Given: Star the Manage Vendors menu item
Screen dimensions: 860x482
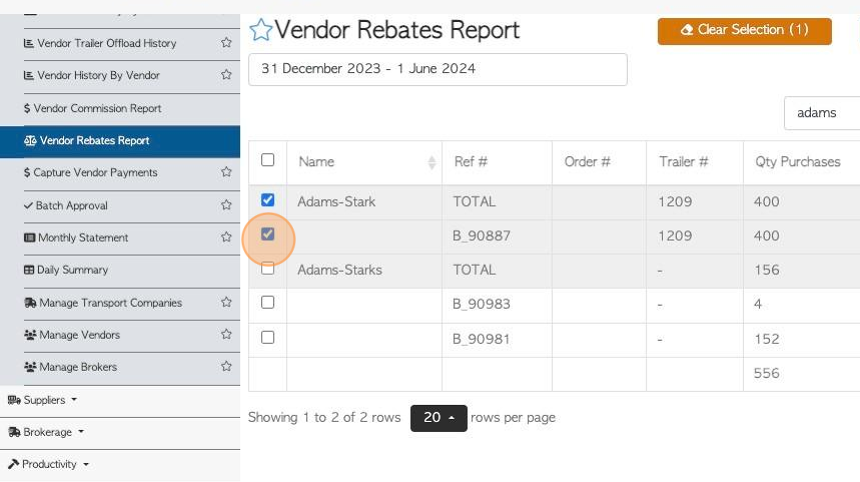Looking at the screenshot, I should click(226, 334).
